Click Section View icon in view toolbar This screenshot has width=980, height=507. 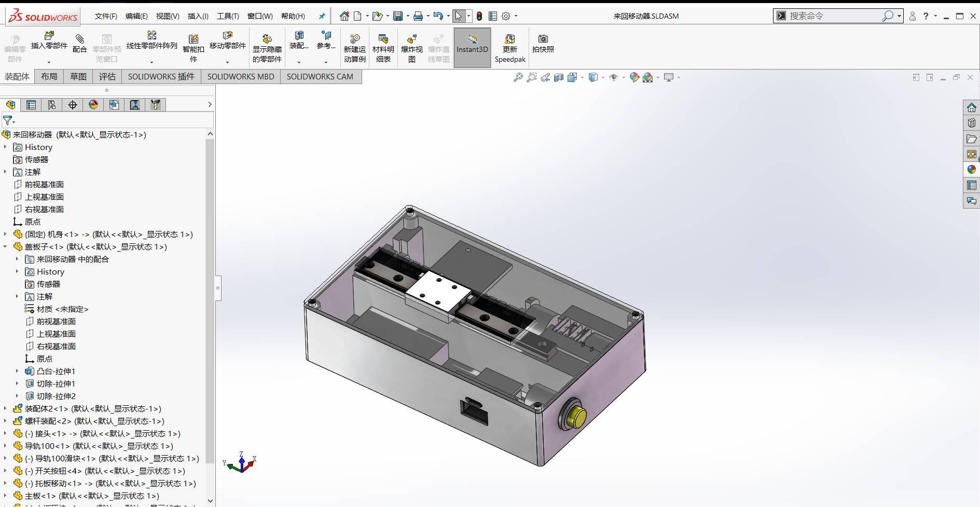click(559, 77)
